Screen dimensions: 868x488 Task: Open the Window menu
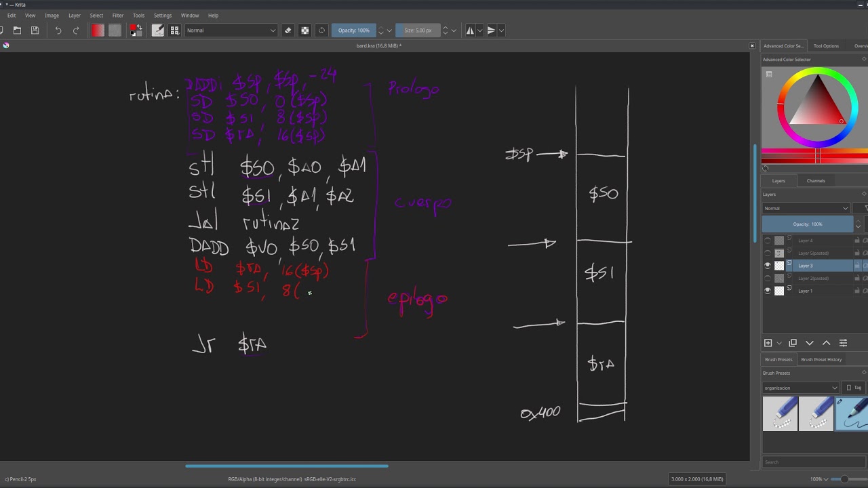(x=190, y=15)
